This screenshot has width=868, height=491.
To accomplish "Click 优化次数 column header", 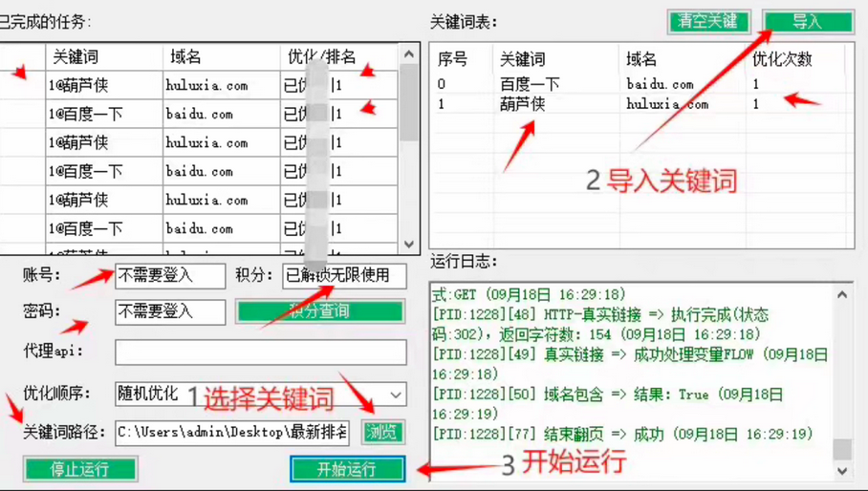I will click(x=795, y=58).
